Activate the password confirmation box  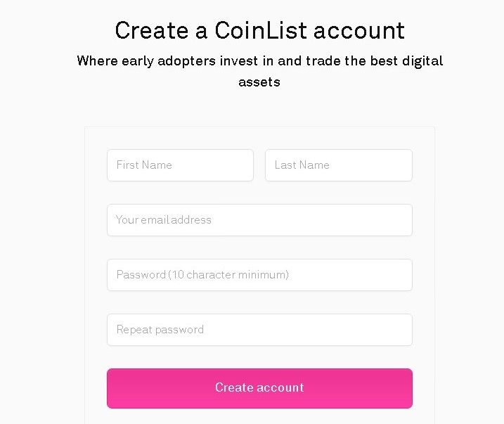[259, 330]
